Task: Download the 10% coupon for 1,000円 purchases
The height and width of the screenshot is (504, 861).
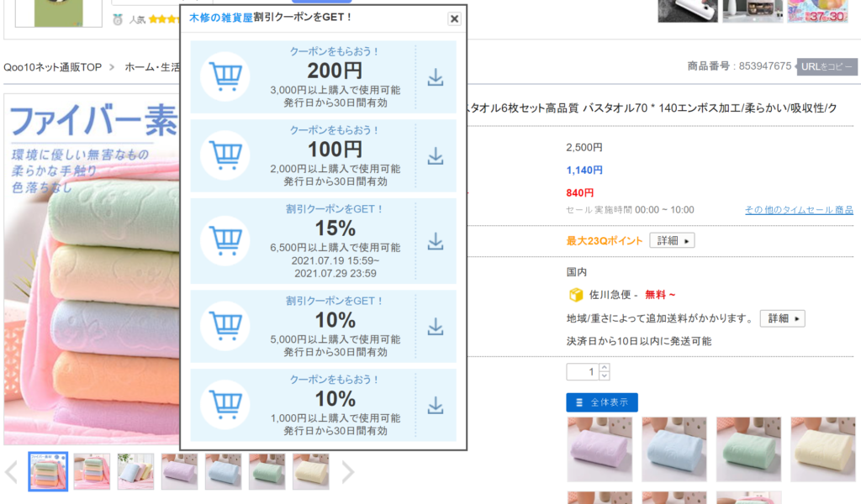Action: coord(436,405)
